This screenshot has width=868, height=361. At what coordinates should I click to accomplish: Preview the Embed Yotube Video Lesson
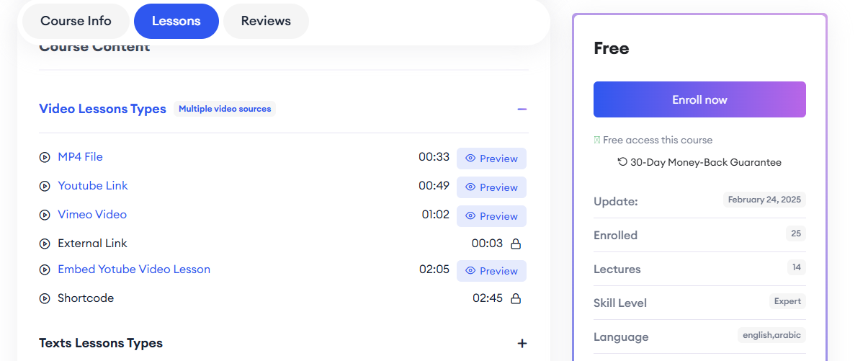click(491, 271)
